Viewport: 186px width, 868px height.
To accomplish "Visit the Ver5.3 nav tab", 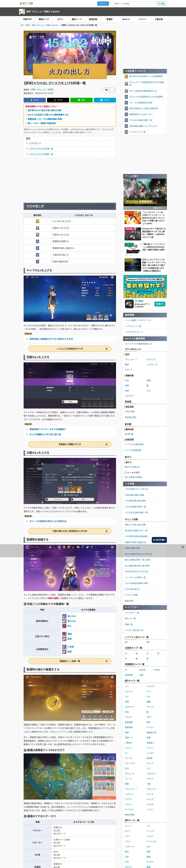I will (x=126, y=19).
